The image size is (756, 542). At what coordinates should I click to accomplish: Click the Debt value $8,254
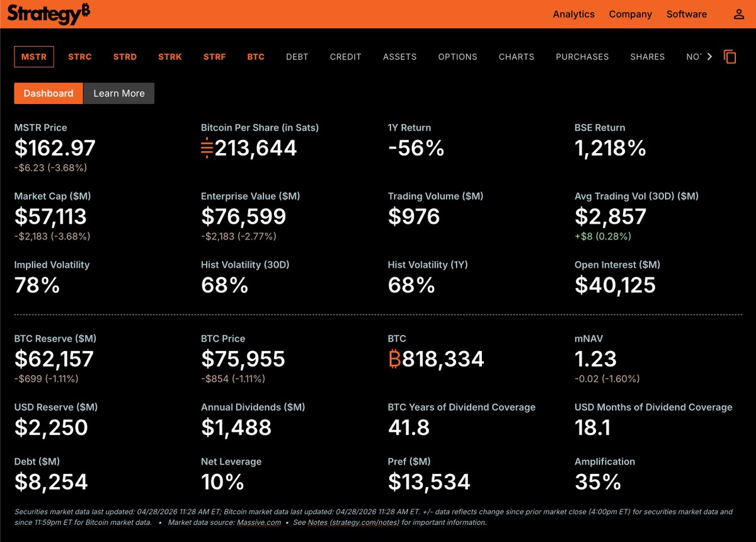tap(51, 482)
